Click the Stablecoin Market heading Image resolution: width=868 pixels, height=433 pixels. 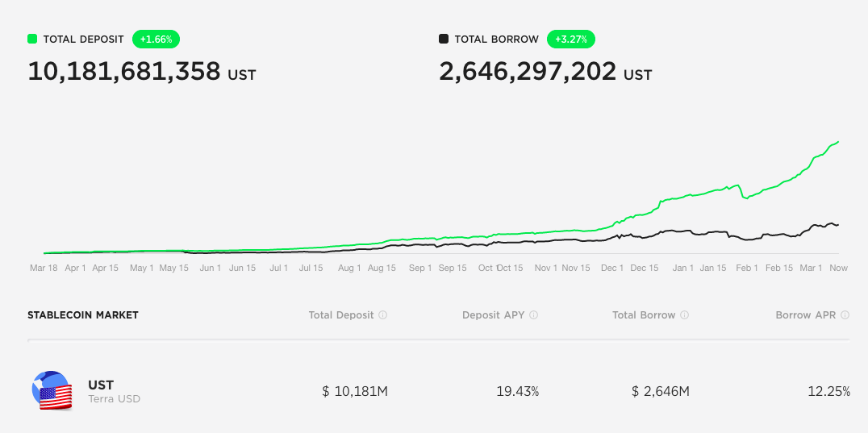[x=83, y=315]
